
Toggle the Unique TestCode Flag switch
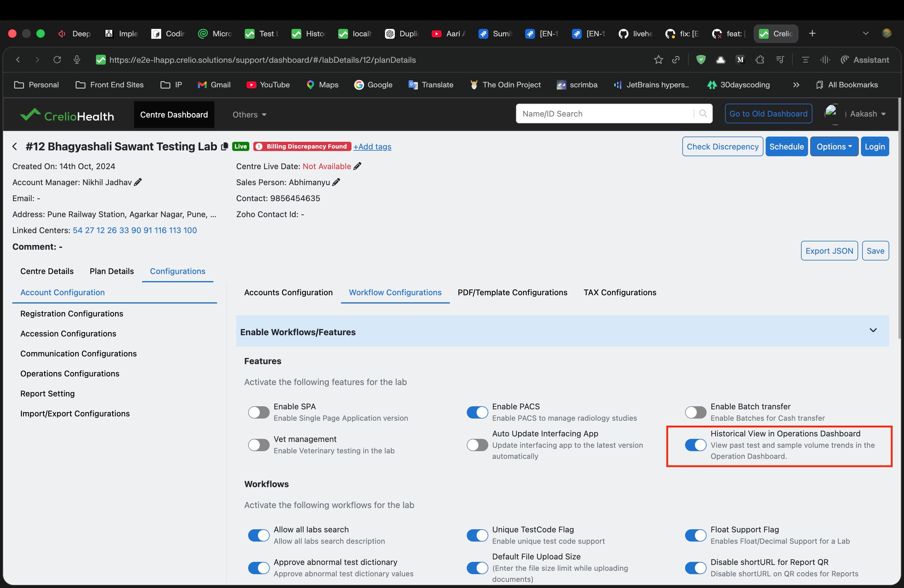(477, 535)
